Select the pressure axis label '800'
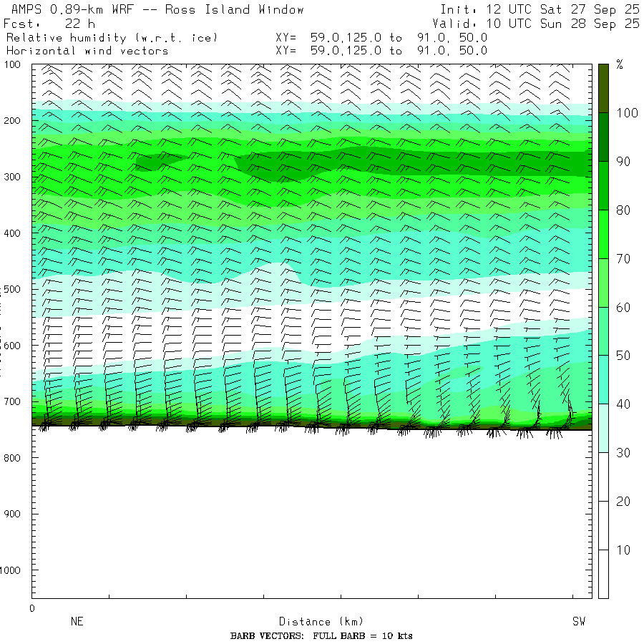 (12, 458)
